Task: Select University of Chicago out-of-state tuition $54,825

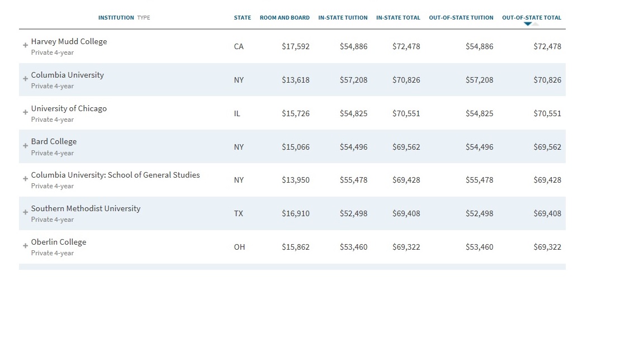Action: pyautogui.click(x=479, y=113)
